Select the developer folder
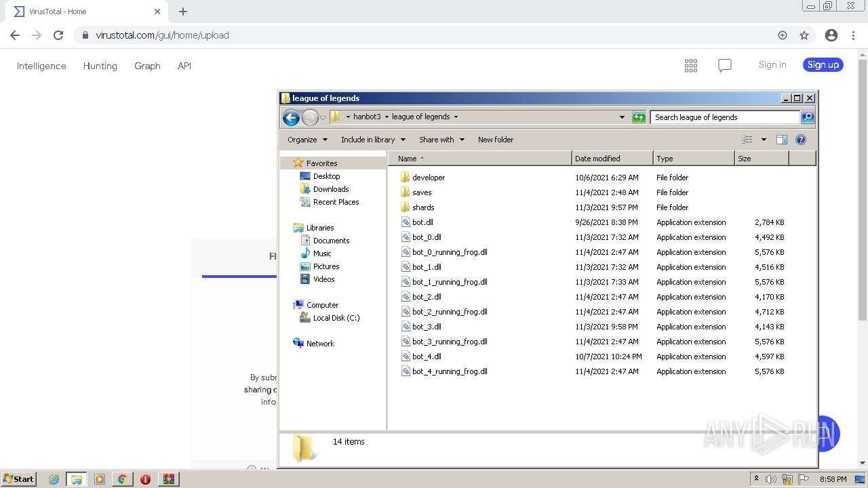Screen dimensions: 868x488 coord(429,178)
